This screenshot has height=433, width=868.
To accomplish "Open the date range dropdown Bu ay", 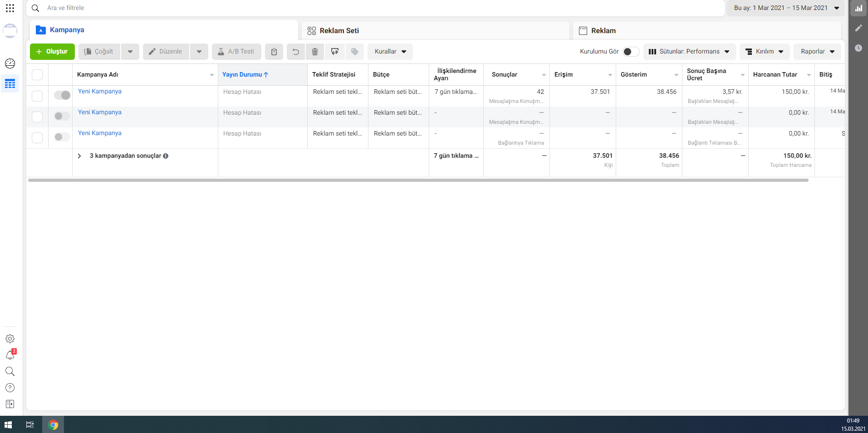I will pos(786,8).
